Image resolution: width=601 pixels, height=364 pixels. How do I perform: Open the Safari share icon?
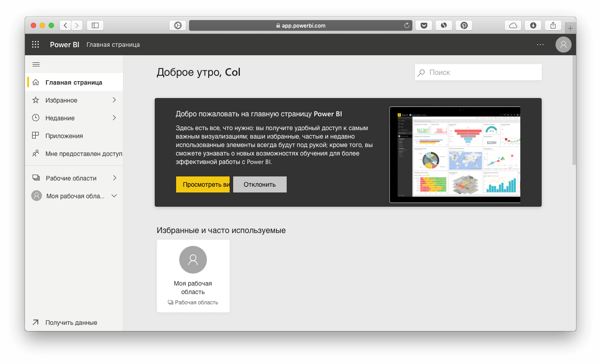(x=553, y=25)
